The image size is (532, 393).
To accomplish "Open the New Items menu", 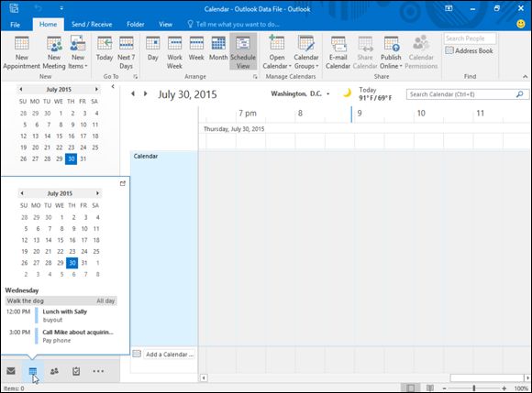I will (x=78, y=52).
